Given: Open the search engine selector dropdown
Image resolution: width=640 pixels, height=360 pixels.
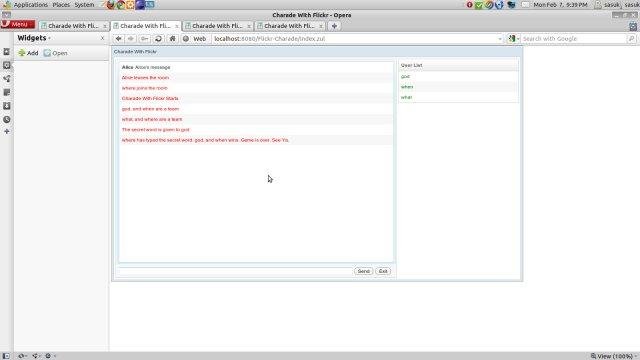Looking at the screenshot, I should coord(513,39).
